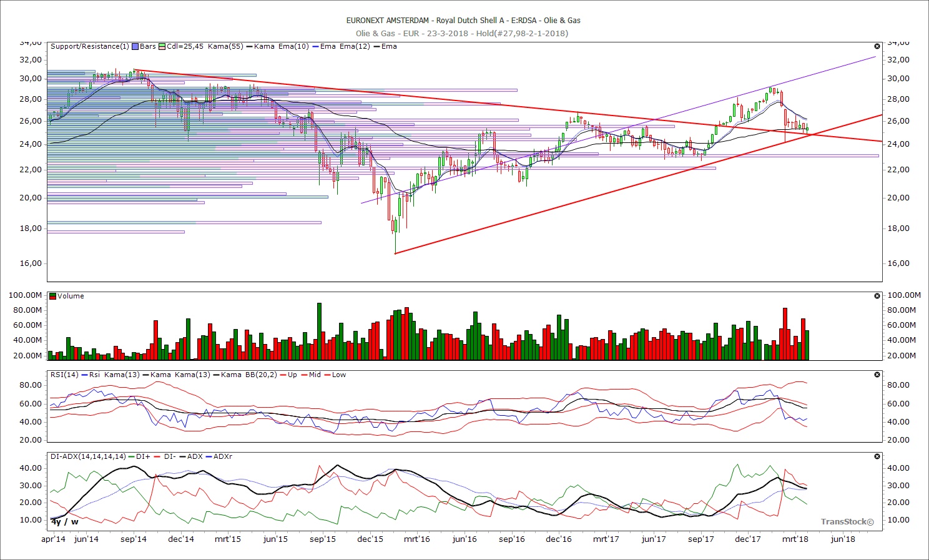Click the Volume panel label
This screenshot has width=929, height=560.
[x=71, y=296]
